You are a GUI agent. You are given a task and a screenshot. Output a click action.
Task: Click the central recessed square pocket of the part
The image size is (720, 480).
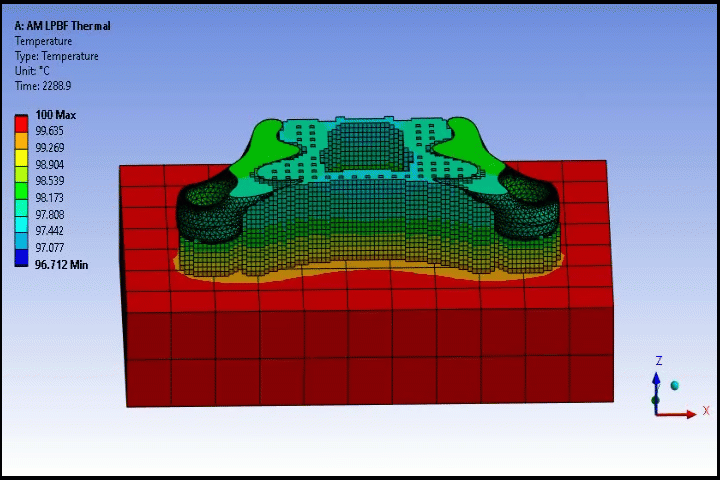(363, 145)
